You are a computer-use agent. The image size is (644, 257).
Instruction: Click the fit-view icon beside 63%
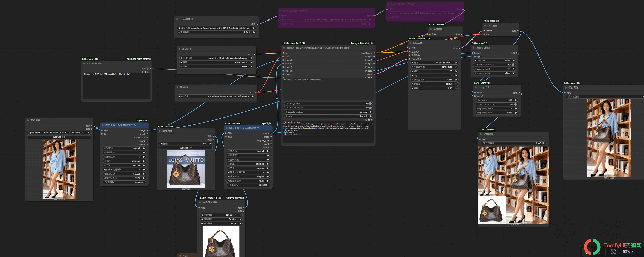613,252
